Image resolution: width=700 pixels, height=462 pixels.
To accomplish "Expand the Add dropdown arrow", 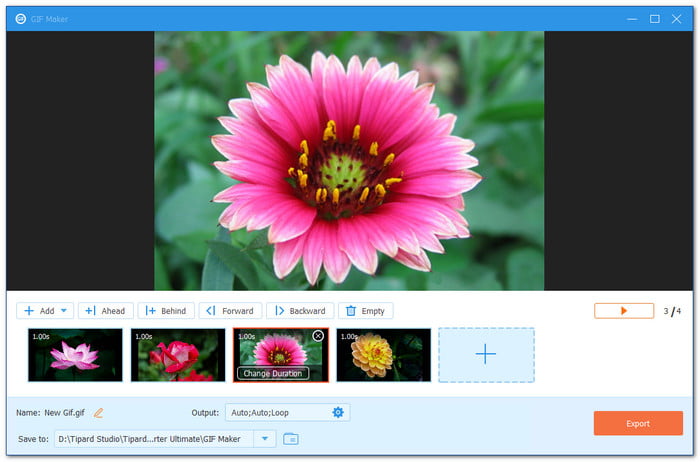I will tap(64, 311).
